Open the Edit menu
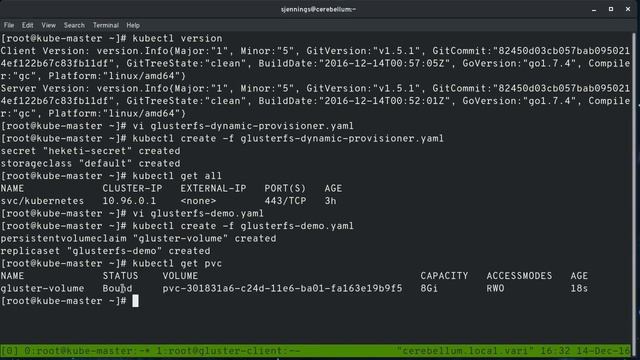Image resolution: width=640 pixels, height=360 pixels. pos(27,25)
